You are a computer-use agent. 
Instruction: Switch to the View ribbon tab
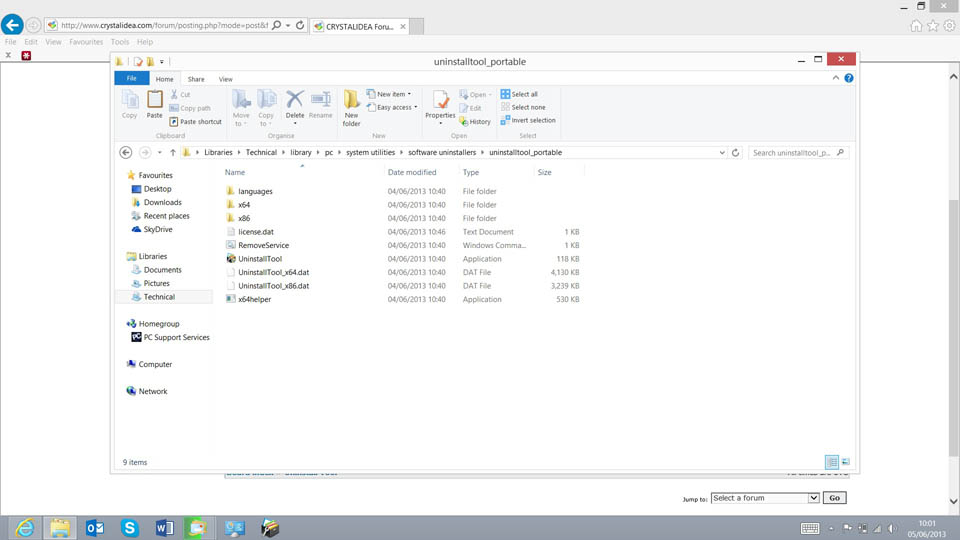pos(225,79)
